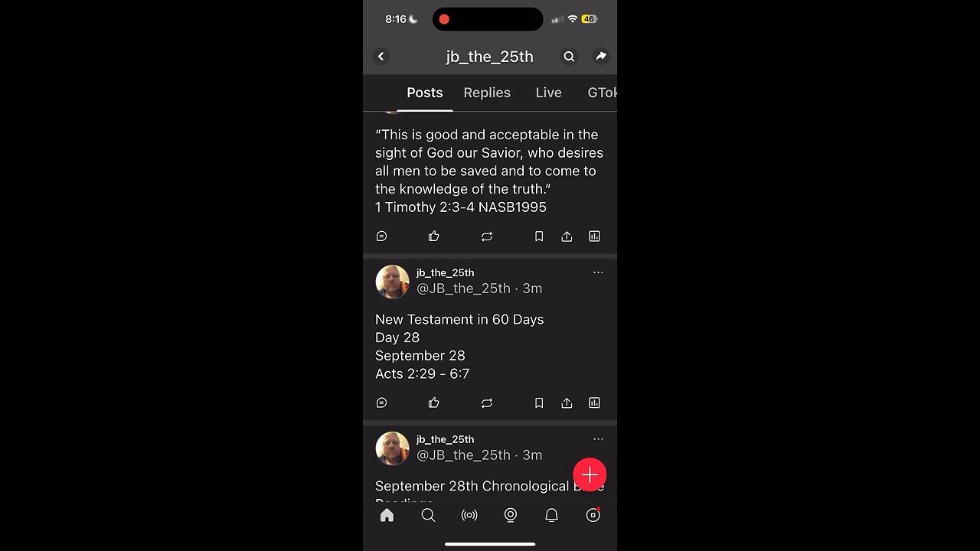Switch to the Replies tab
The height and width of the screenshot is (551, 980).
click(487, 93)
